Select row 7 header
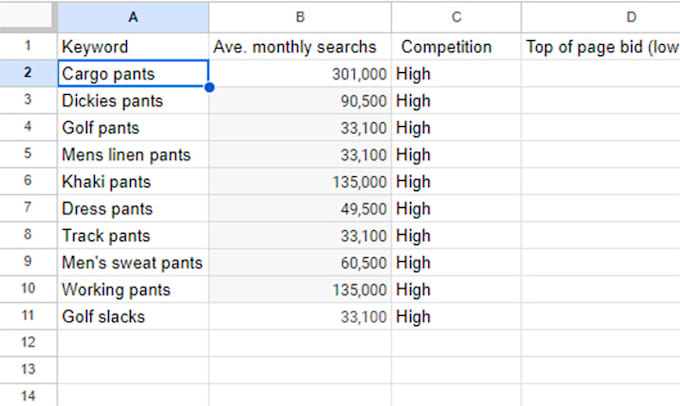Image resolution: width=680 pixels, height=406 pixels. point(28,207)
